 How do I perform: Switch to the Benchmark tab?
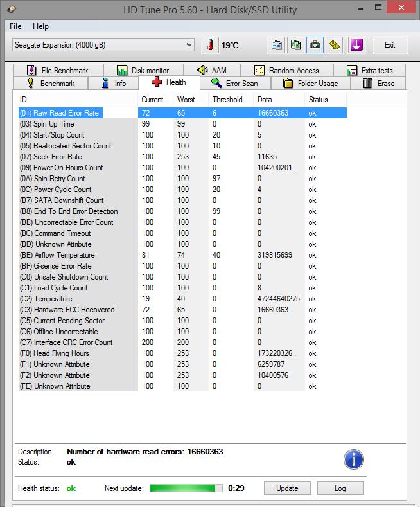click(x=51, y=83)
